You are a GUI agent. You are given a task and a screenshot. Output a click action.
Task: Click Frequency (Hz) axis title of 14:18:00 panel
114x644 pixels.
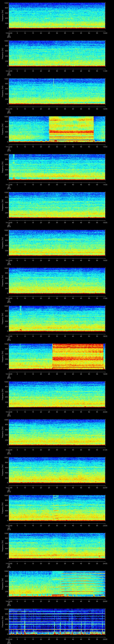(3, 356)
